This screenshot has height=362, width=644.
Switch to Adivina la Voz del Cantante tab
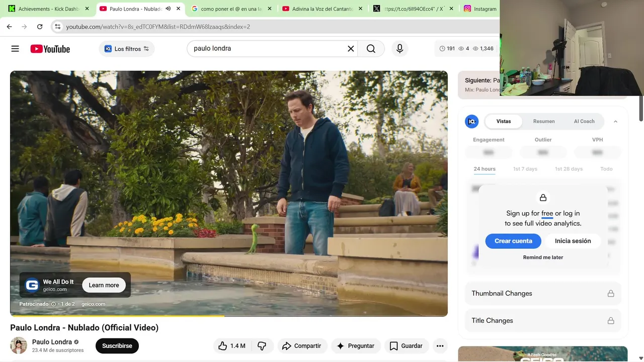322,9
